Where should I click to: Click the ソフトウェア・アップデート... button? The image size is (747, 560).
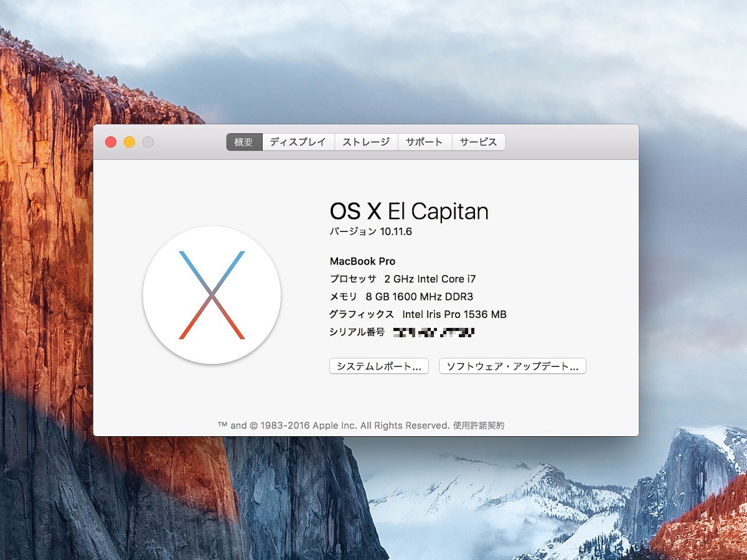tap(513, 366)
